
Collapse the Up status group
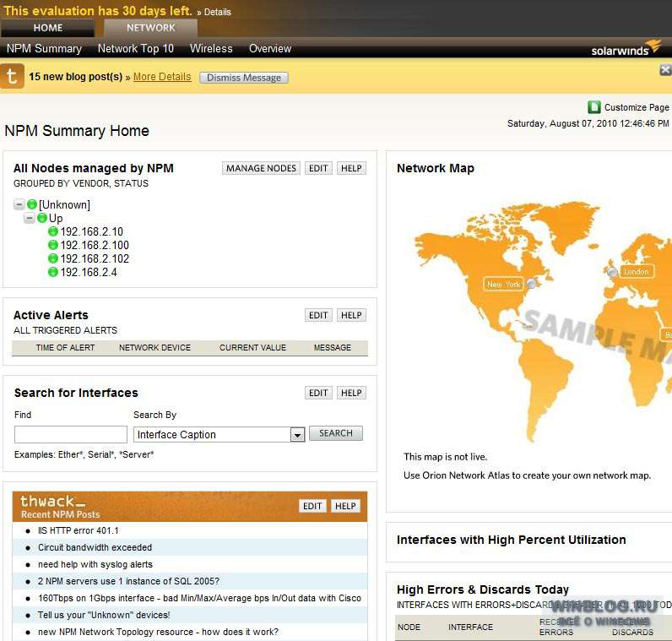pyautogui.click(x=30, y=218)
